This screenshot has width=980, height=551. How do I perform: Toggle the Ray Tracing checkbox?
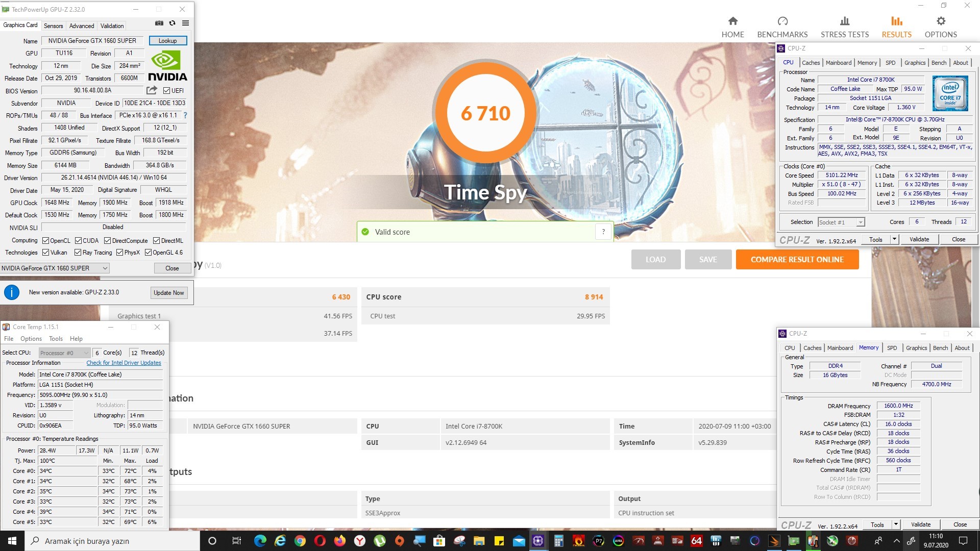point(78,253)
